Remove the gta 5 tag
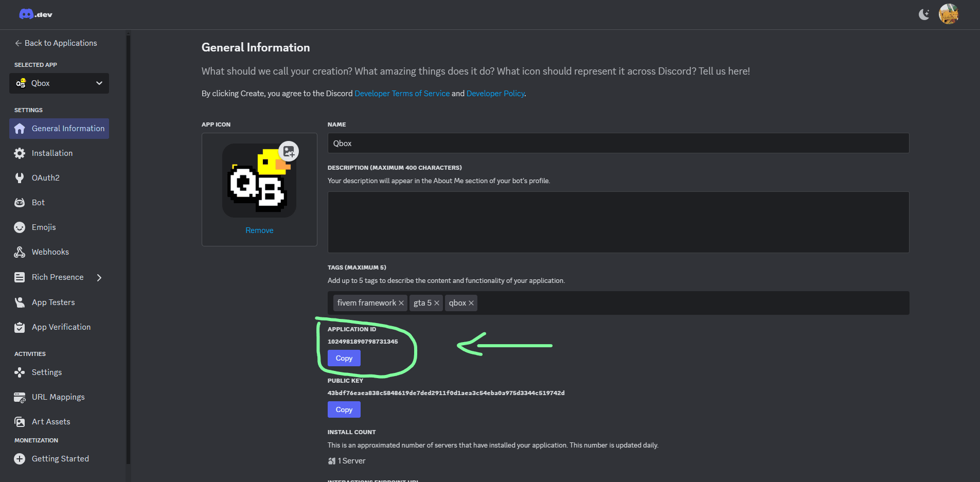Screen dimensions: 980x482 click(436, 302)
